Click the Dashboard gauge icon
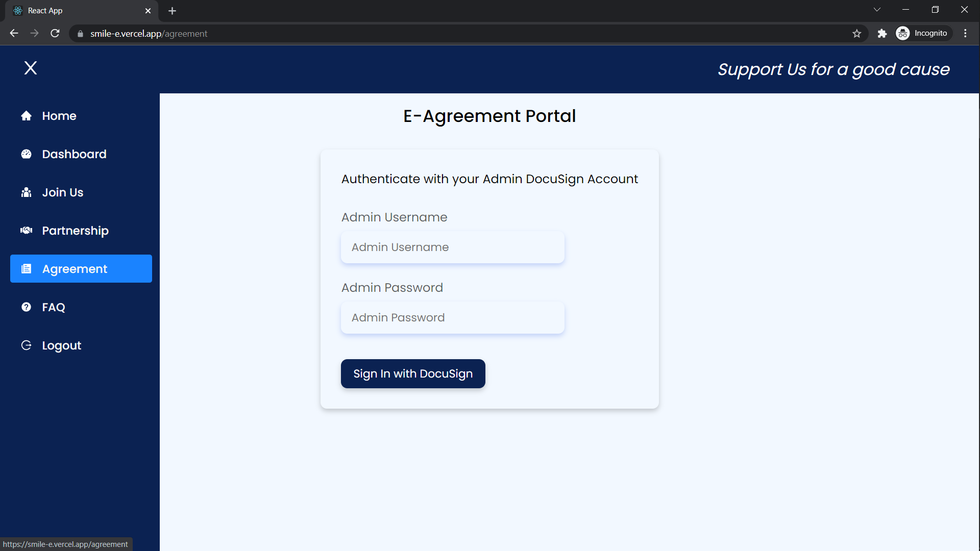The height and width of the screenshot is (551, 980). [26, 154]
